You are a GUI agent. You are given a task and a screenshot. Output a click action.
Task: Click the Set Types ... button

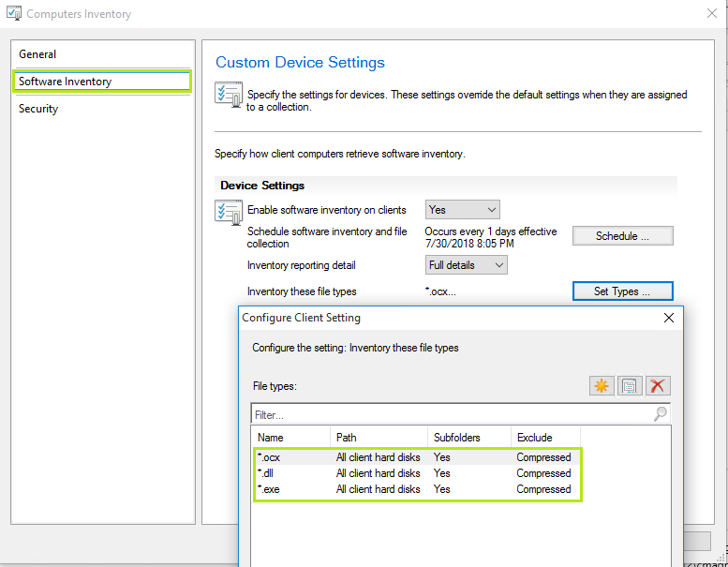click(622, 291)
